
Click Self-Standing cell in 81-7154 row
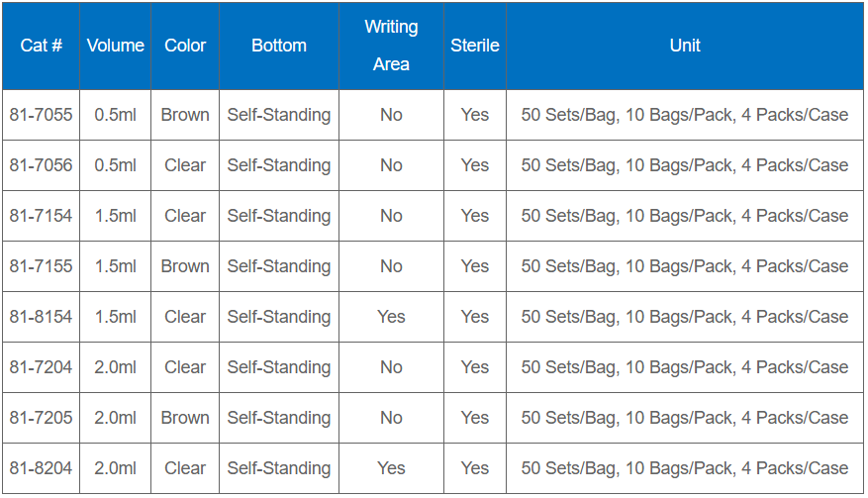coord(279,216)
